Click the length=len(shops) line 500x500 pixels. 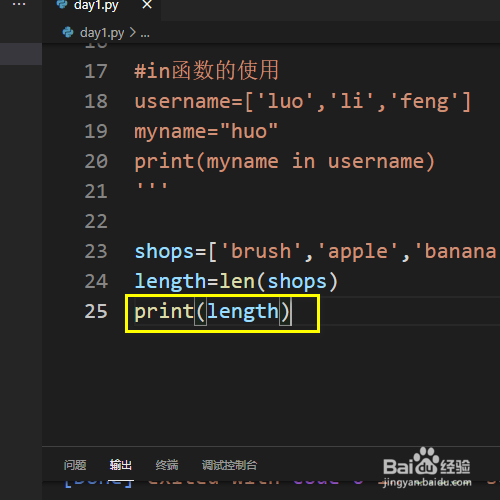tap(236, 282)
